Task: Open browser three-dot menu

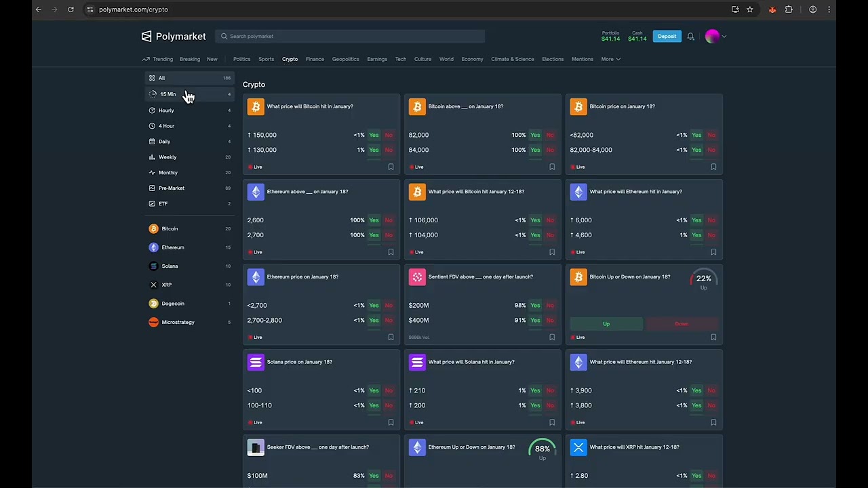Action: tap(829, 9)
